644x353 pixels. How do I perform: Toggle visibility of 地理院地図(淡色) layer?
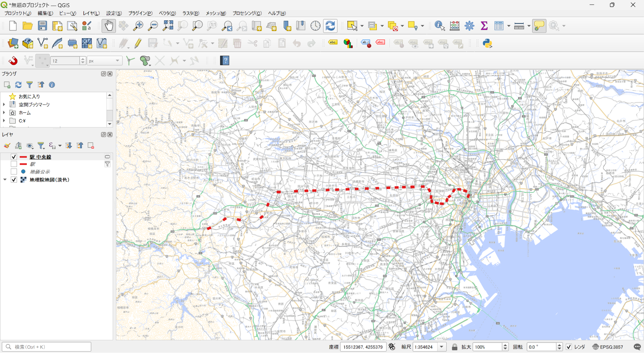[x=14, y=180]
